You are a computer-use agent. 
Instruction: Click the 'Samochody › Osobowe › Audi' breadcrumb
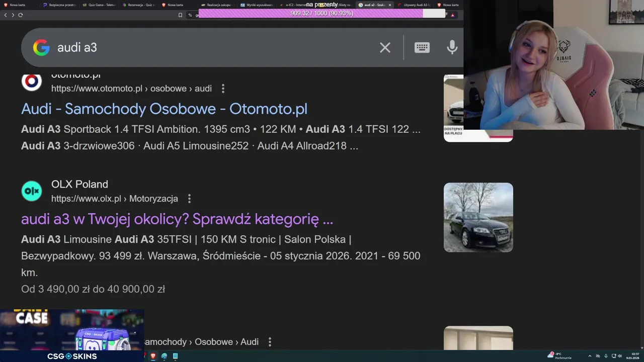pyautogui.click(x=201, y=342)
